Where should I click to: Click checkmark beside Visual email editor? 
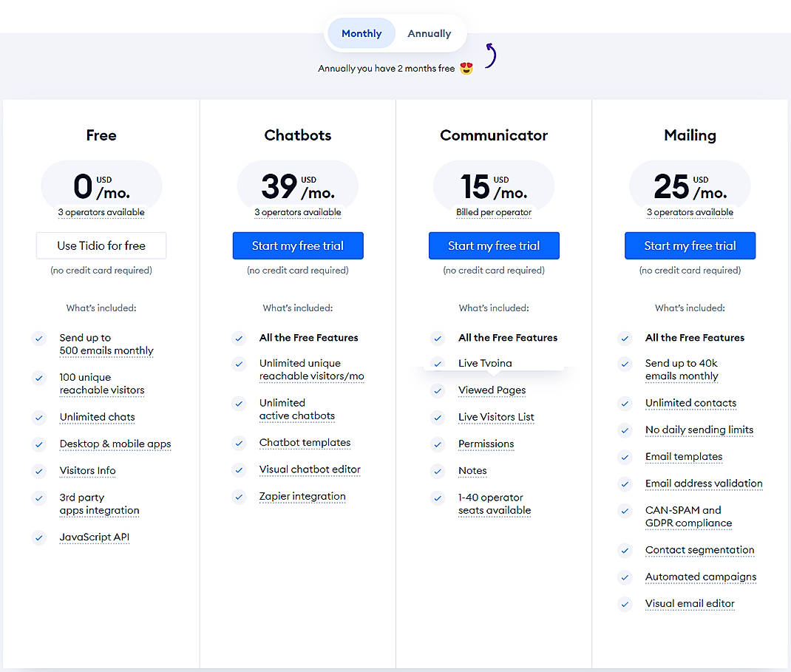[625, 604]
